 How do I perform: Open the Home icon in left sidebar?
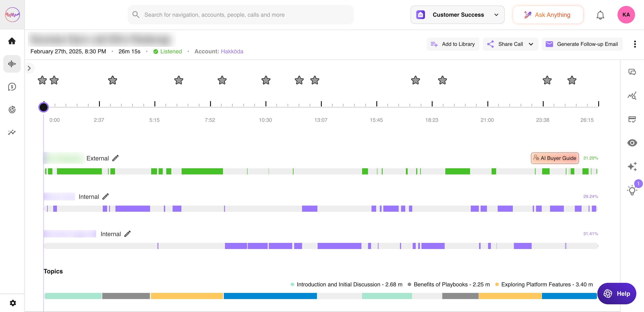[12, 41]
